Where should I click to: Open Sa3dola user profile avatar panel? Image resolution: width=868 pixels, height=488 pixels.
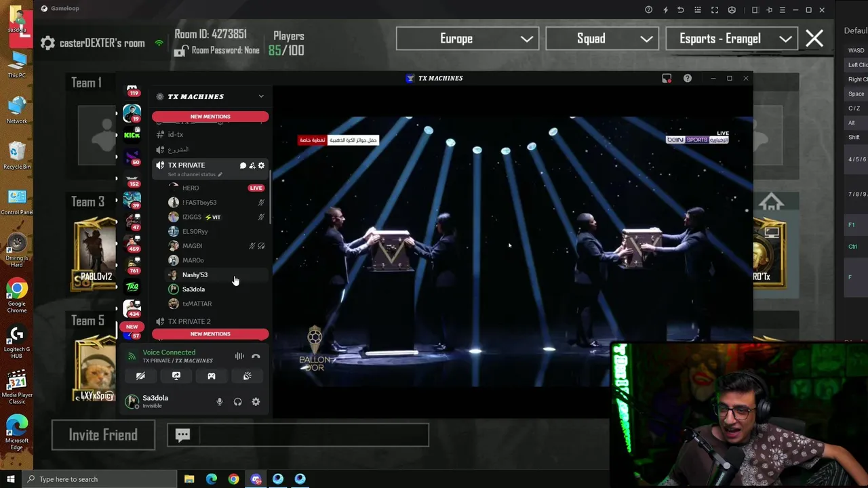point(132,402)
